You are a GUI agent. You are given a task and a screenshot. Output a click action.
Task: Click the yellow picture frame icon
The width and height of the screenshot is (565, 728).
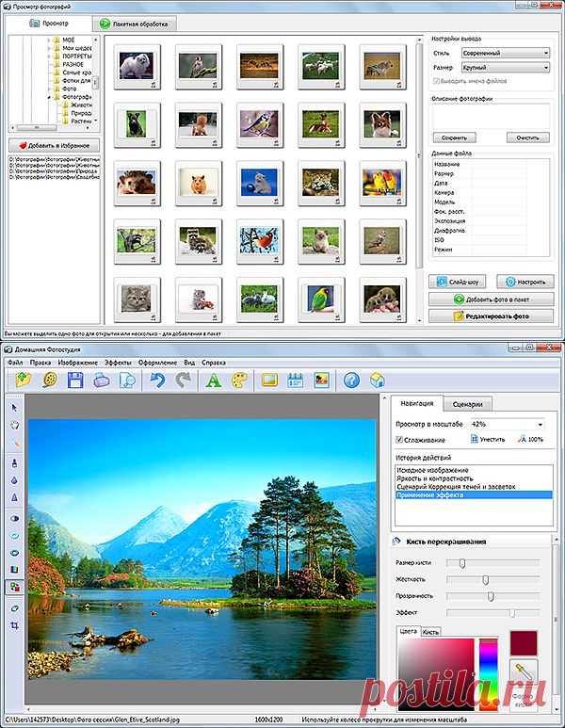pyautogui.click(x=269, y=380)
